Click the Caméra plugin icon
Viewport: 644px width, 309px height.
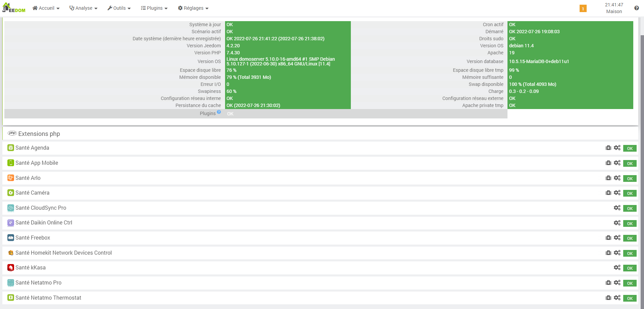(x=11, y=193)
